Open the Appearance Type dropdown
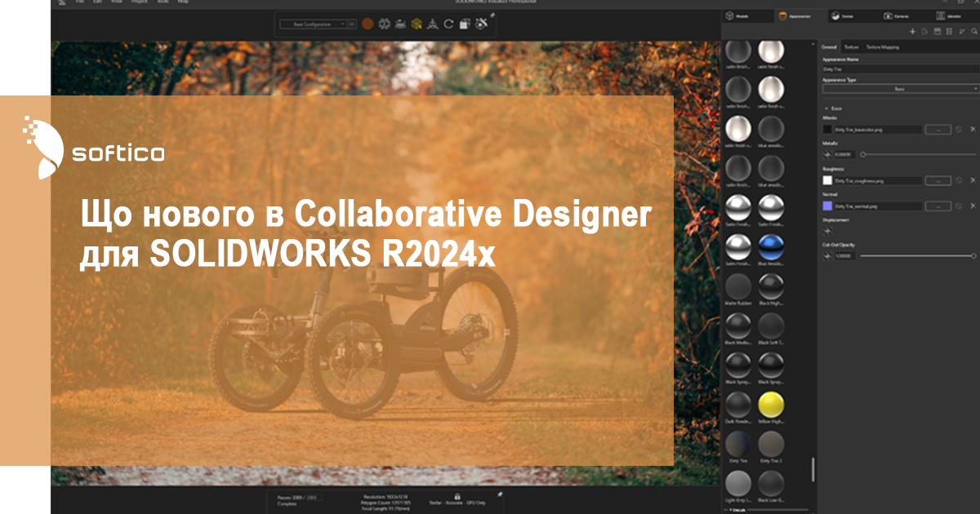 [900, 88]
